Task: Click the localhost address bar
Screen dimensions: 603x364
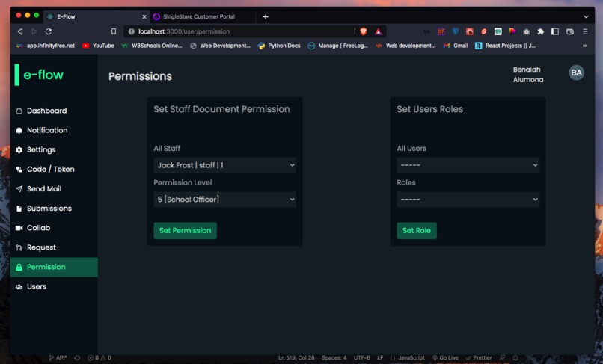Action: 239,31
